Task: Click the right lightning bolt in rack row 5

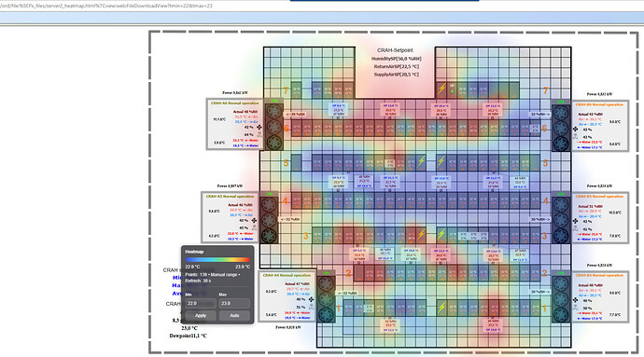Action: coord(441,161)
